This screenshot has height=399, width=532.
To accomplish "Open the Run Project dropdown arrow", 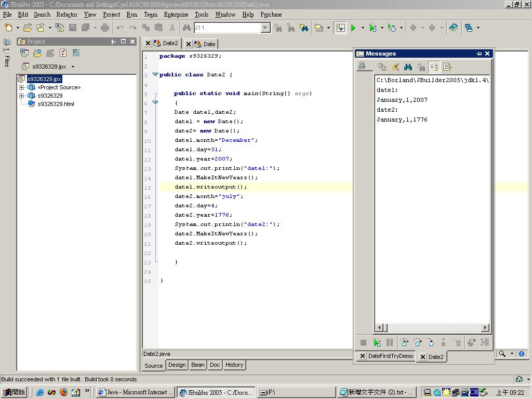I will (363, 28).
